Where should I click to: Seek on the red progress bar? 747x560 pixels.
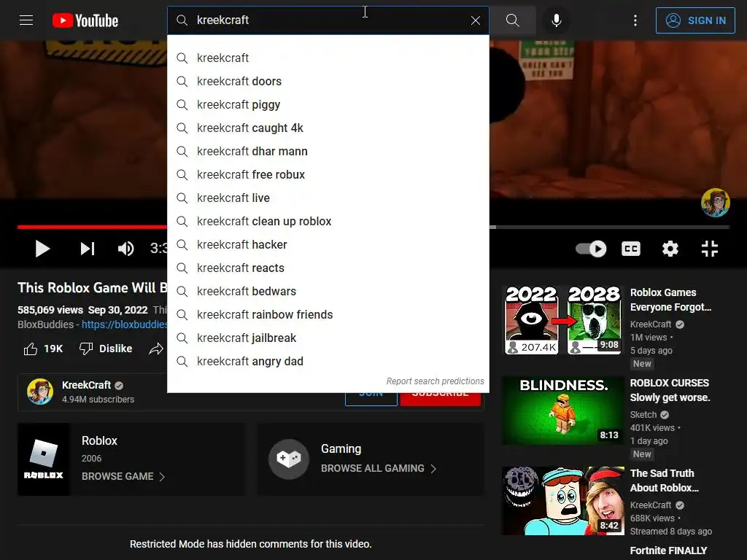[x=92, y=227]
